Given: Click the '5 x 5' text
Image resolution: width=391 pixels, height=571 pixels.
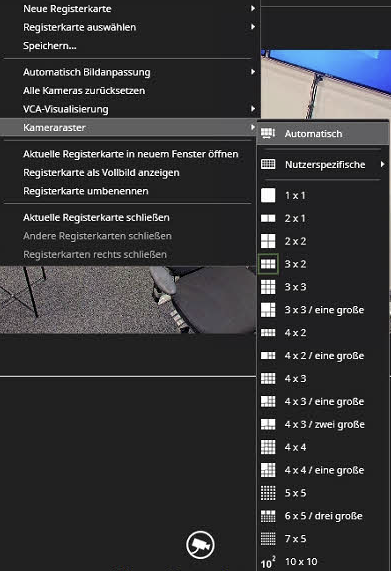Looking at the screenshot, I should tap(295, 493).
